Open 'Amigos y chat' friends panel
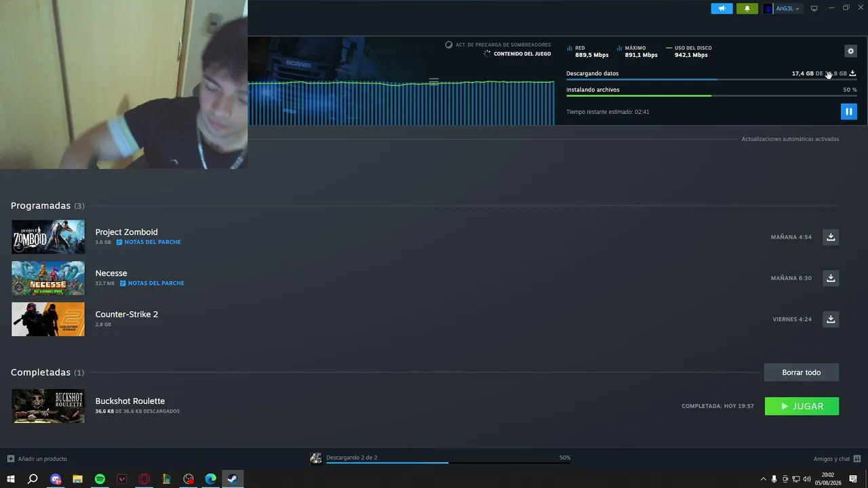 (x=837, y=459)
